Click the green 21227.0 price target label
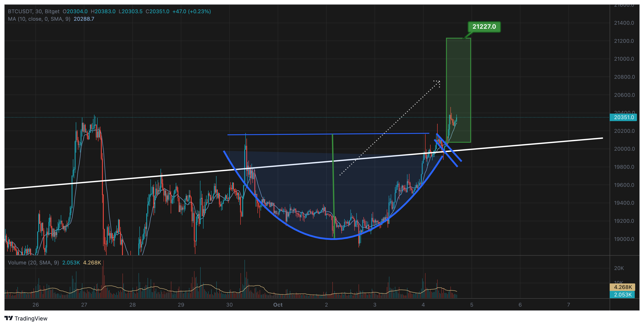The height and width of the screenshot is (326, 644). tap(484, 26)
